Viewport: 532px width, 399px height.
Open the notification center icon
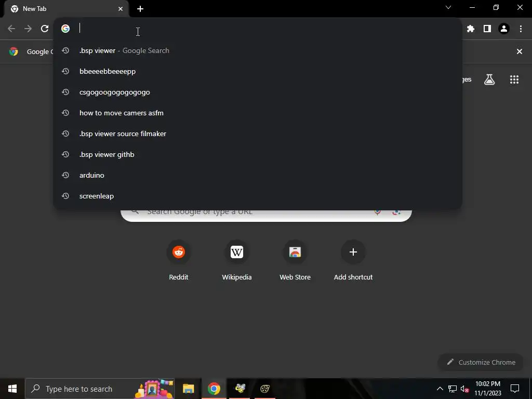515,389
